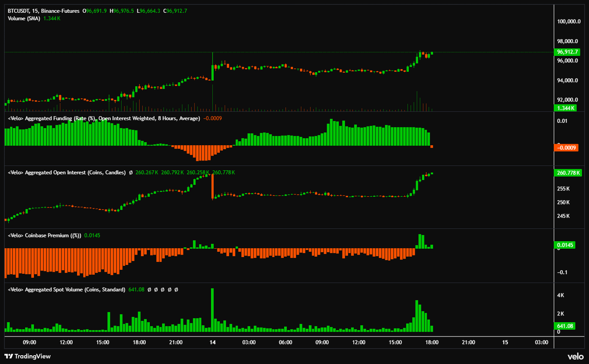The image size is (589, 364).
Task: Click the 100,000.0 price axis label
Action: [569, 22]
